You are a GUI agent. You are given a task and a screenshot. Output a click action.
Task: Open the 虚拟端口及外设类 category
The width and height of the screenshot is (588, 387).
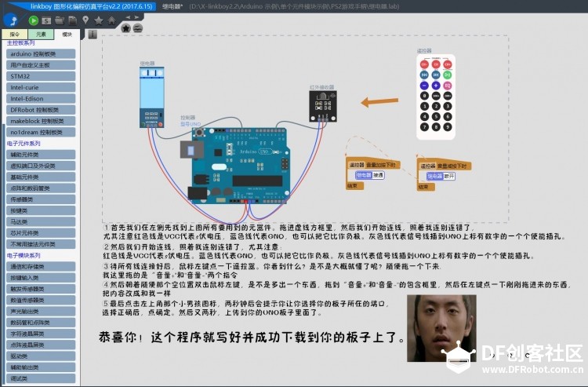point(41,166)
